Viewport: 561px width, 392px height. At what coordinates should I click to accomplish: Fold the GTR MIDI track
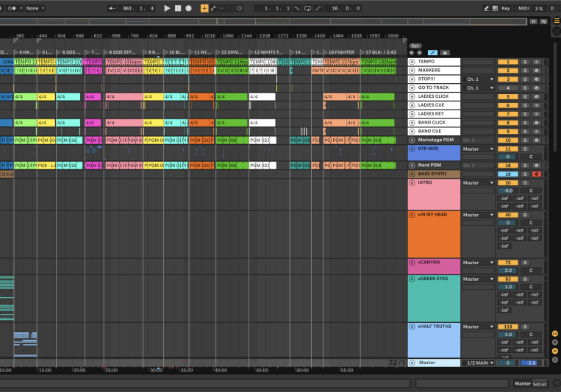point(412,149)
